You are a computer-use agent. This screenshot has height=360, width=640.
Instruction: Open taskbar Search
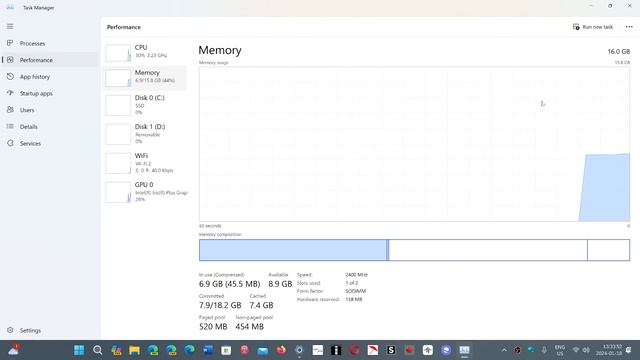[x=98, y=350]
